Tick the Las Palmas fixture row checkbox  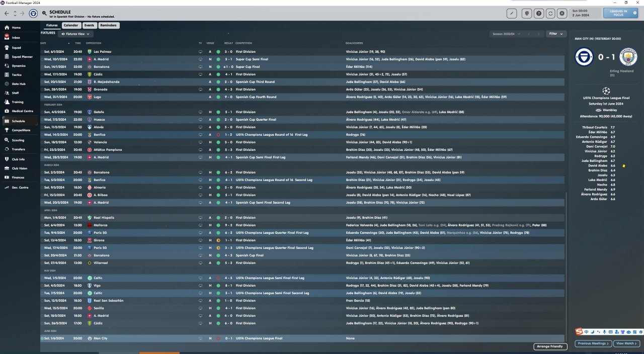tap(42, 52)
